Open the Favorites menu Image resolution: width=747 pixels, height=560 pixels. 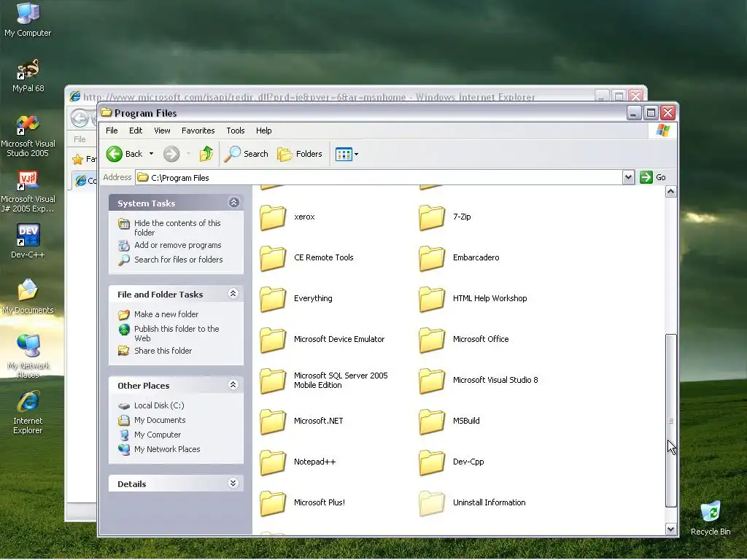click(198, 131)
